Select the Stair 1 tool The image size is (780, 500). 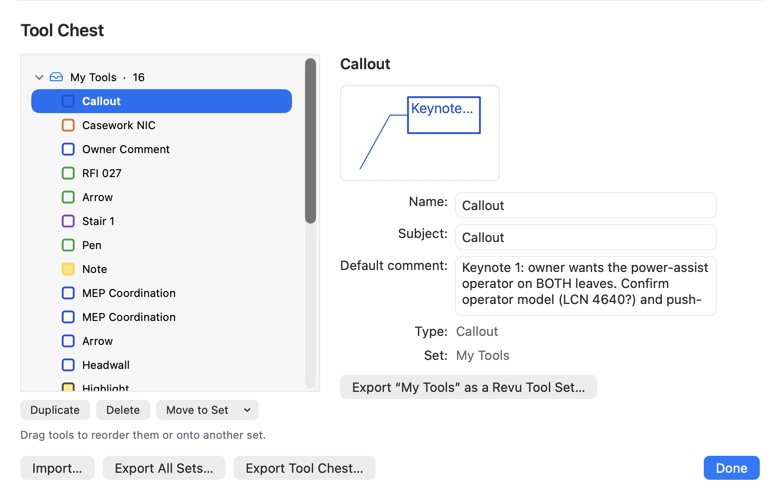click(161, 221)
